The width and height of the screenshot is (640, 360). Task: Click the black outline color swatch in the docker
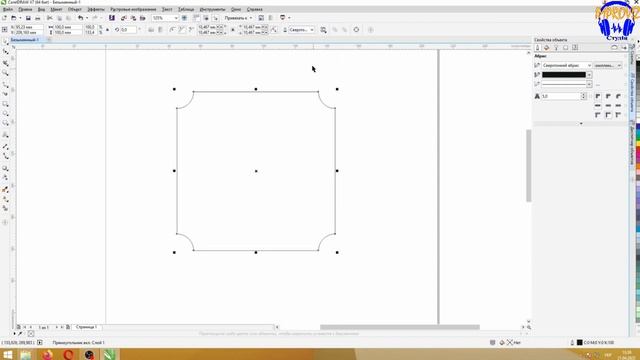(x=564, y=75)
